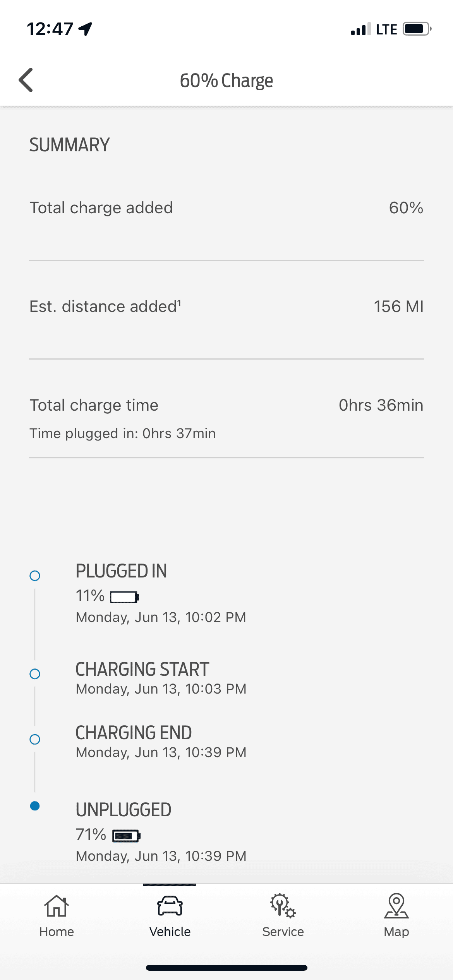Tap the map pin icon
The width and height of the screenshot is (453, 980).
[x=396, y=906]
